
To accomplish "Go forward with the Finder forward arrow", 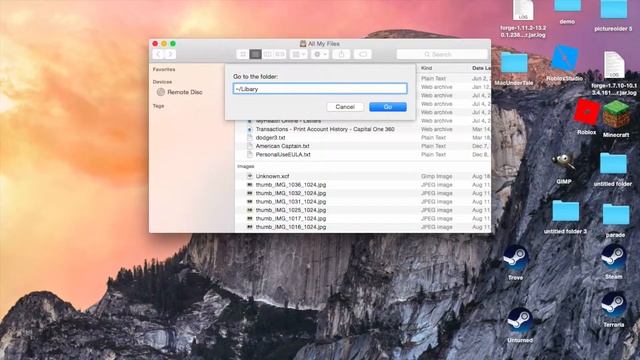I will (171, 54).
